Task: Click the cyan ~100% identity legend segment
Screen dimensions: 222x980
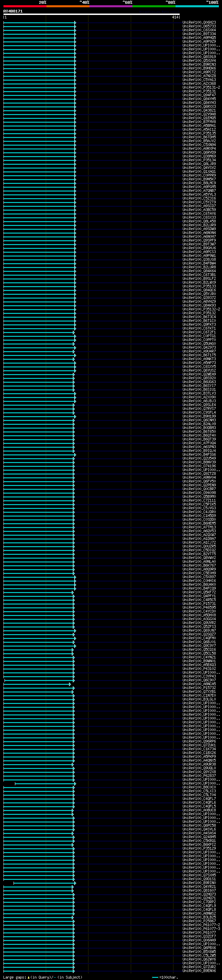Action: pyautogui.click(x=197, y=6)
